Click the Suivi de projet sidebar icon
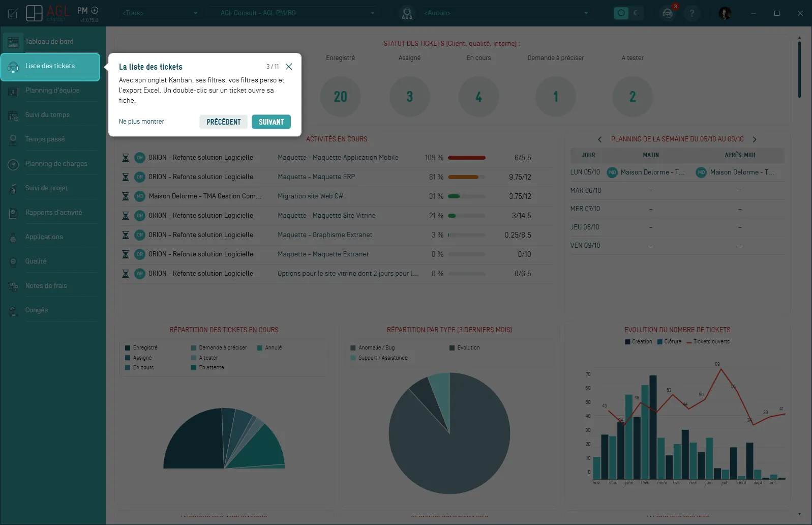 pyautogui.click(x=13, y=189)
